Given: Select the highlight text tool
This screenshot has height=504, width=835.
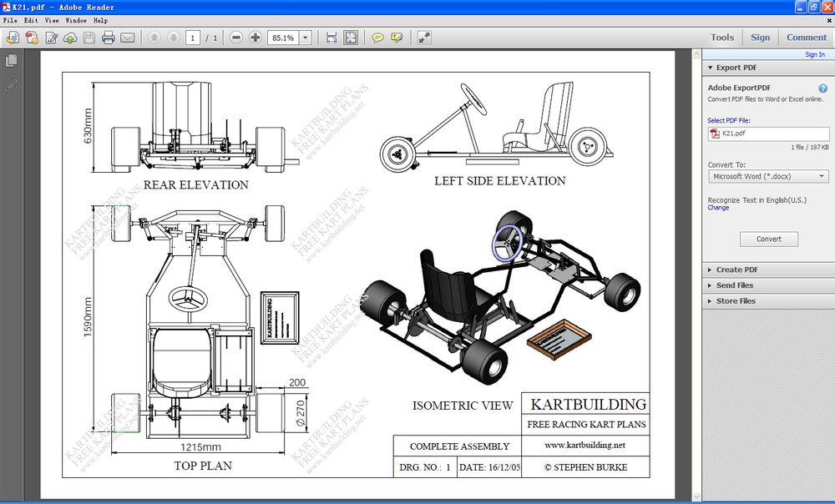Looking at the screenshot, I should coord(397,38).
